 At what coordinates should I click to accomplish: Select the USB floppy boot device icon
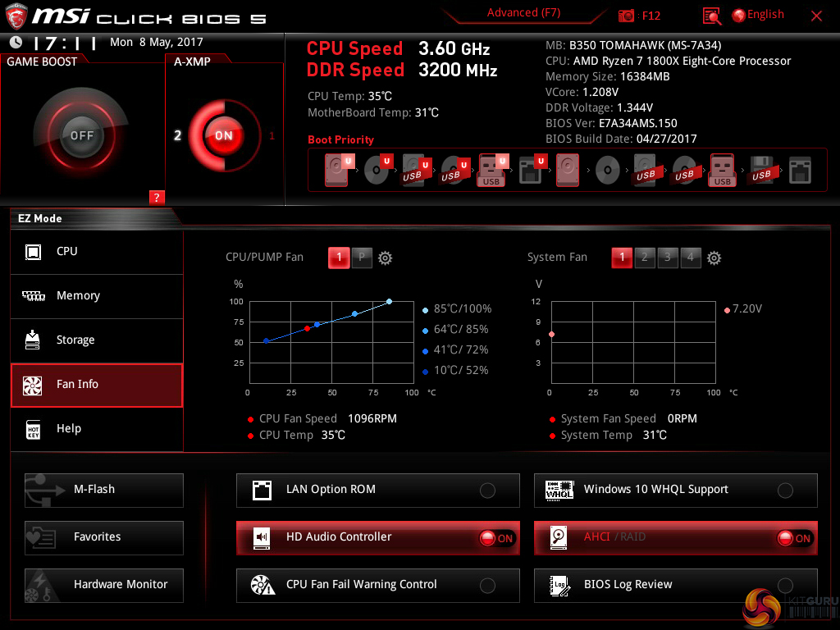(761, 170)
